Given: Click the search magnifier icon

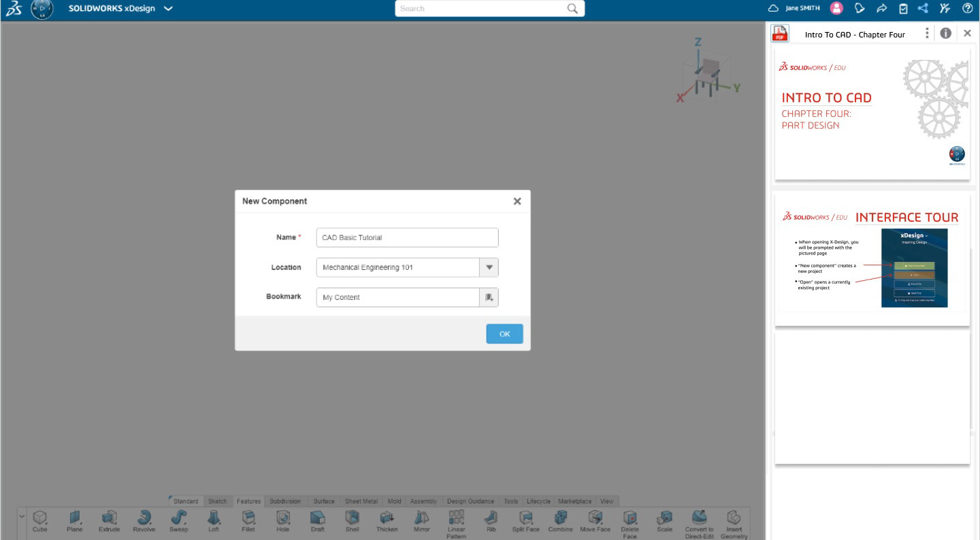Looking at the screenshot, I should (573, 9).
